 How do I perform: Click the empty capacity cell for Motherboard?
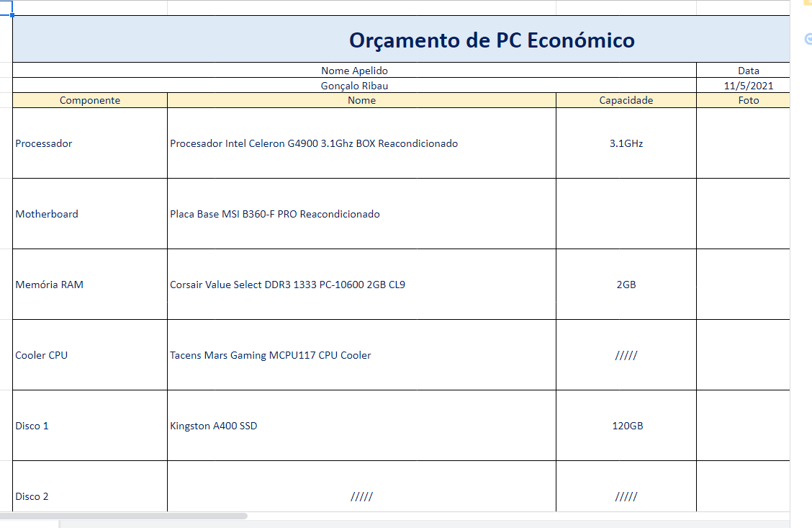click(626, 213)
